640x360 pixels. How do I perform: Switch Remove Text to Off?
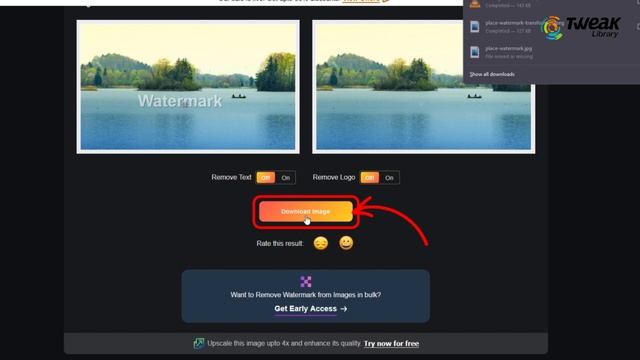point(266,178)
